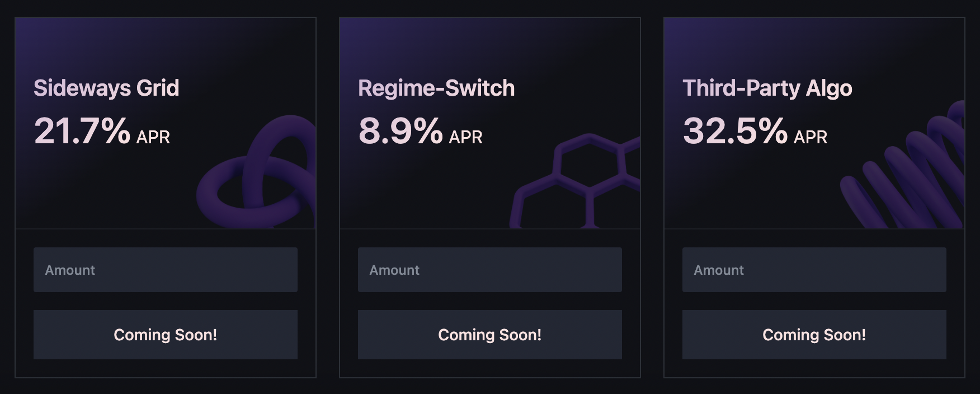Focus the Amount field under Regime-Switch
This screenshot has width=980, height=394.
pyautogui.click(x=490, y=270)
